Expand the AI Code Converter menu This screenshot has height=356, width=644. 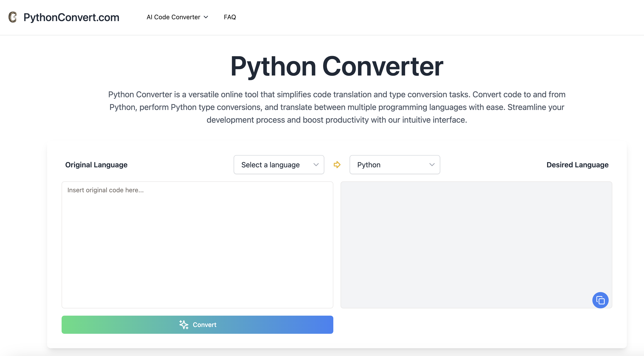(x=173, y=17)
